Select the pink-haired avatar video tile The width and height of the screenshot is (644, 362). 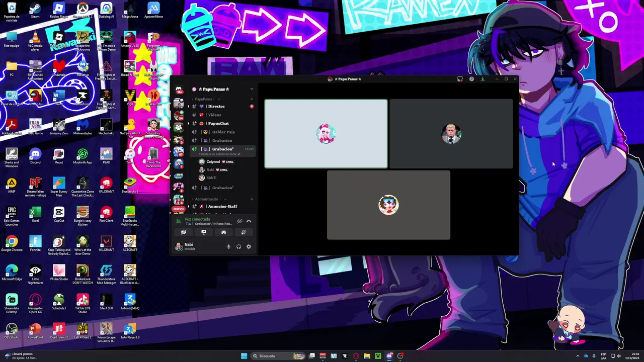click(326, 134)
